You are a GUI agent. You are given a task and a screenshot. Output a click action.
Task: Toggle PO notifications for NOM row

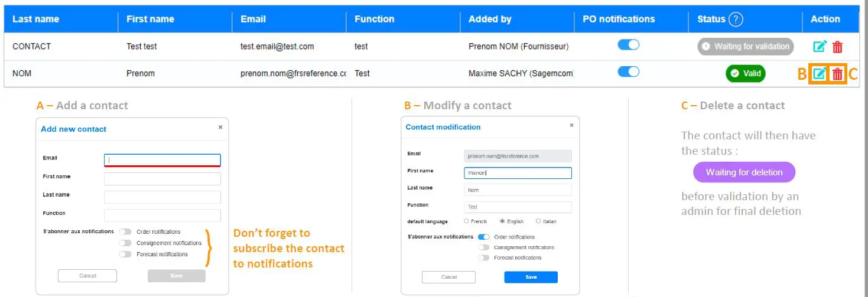(628, 71)
